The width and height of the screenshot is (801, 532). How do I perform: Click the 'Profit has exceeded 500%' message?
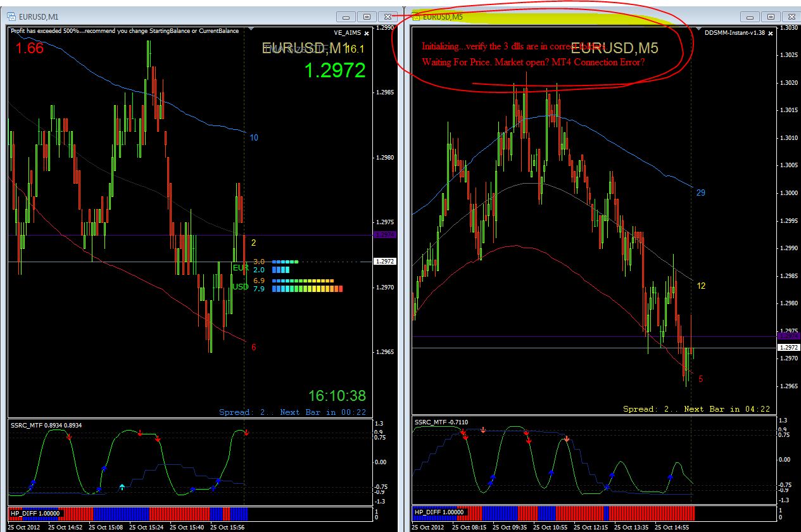tap(124, 31)
